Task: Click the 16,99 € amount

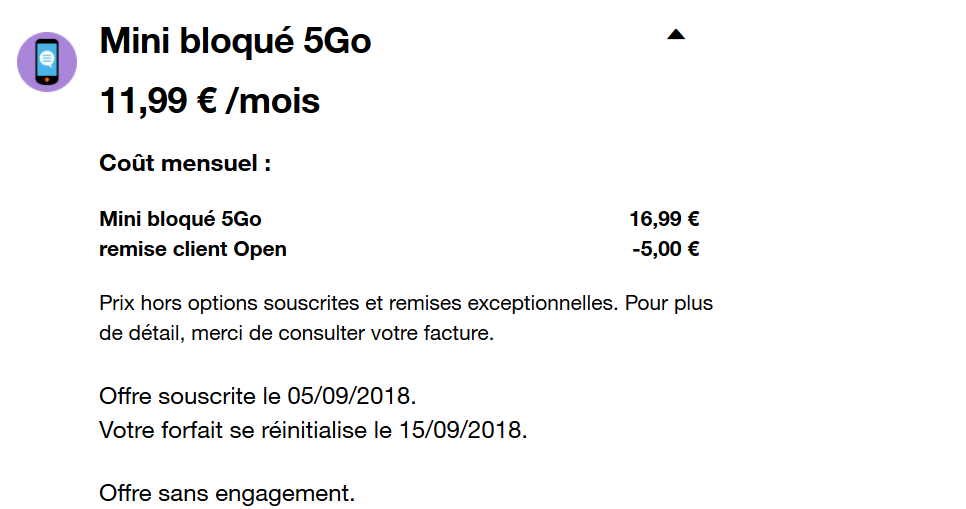Action: click(664, 219)
